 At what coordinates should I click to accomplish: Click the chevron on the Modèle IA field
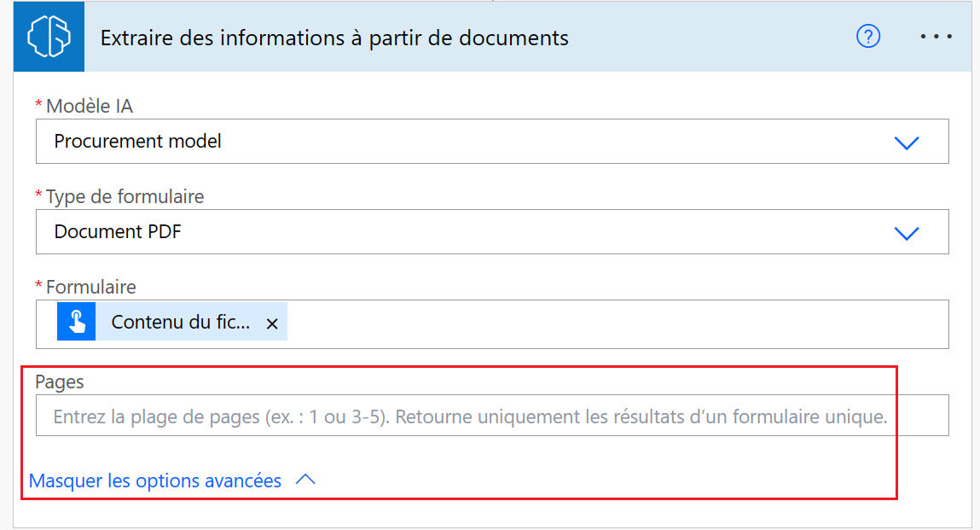pyautogui.click(x=907, y=141)
